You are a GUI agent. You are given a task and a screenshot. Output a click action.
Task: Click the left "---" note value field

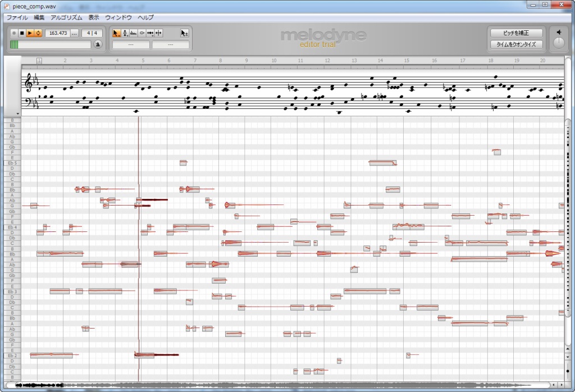[131, 44]
